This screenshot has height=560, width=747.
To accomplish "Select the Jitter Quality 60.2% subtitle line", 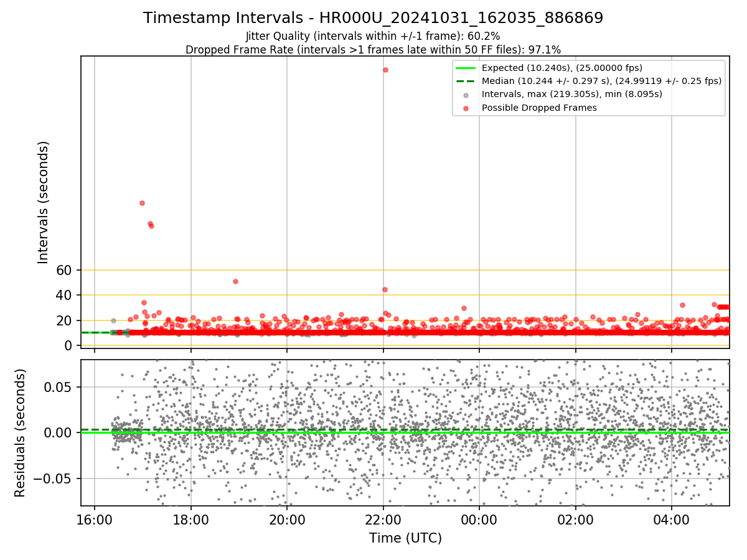I will [x=373, y=36].
